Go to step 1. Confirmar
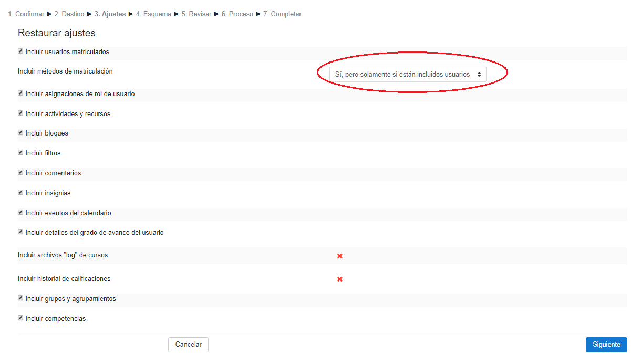The image size is (631, 364). pyautogui.click(x=26, y=14)
